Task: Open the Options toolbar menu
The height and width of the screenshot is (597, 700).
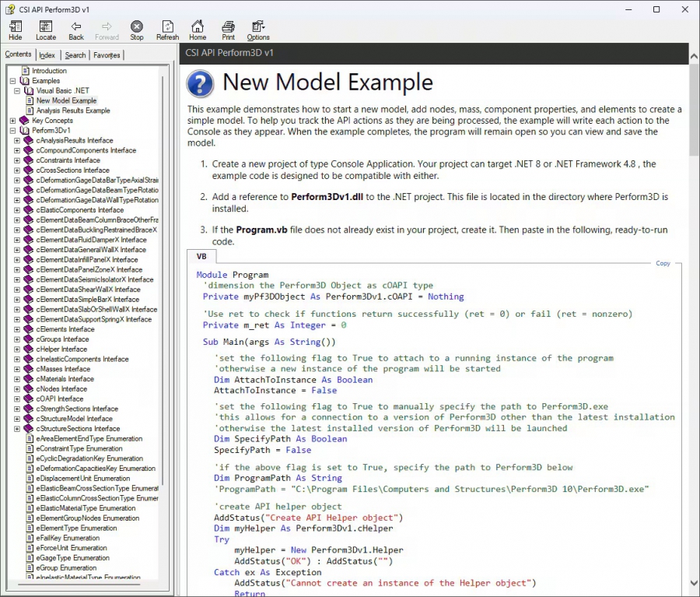Action: (x=258, y=30)
